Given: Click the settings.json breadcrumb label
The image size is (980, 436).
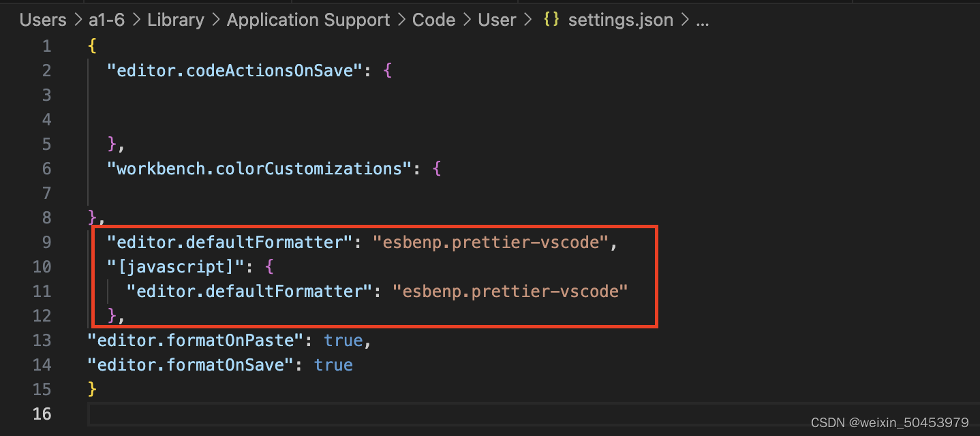Looking at the screenshot, I should pyautogui.click(x=620, y=20).
